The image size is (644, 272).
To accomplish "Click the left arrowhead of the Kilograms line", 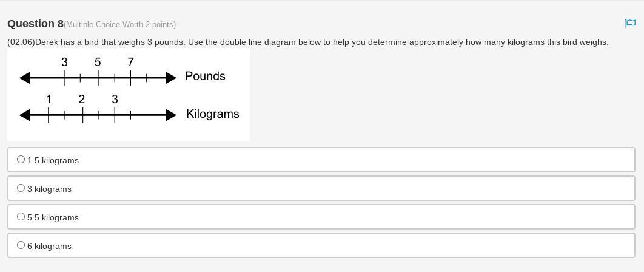I will (x=25, y=115).
